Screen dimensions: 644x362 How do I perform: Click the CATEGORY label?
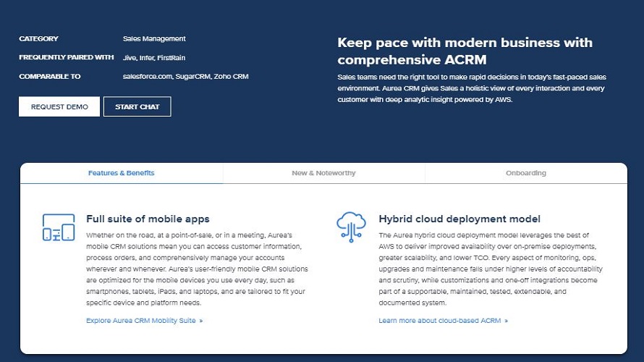click(x=38, y=38)
